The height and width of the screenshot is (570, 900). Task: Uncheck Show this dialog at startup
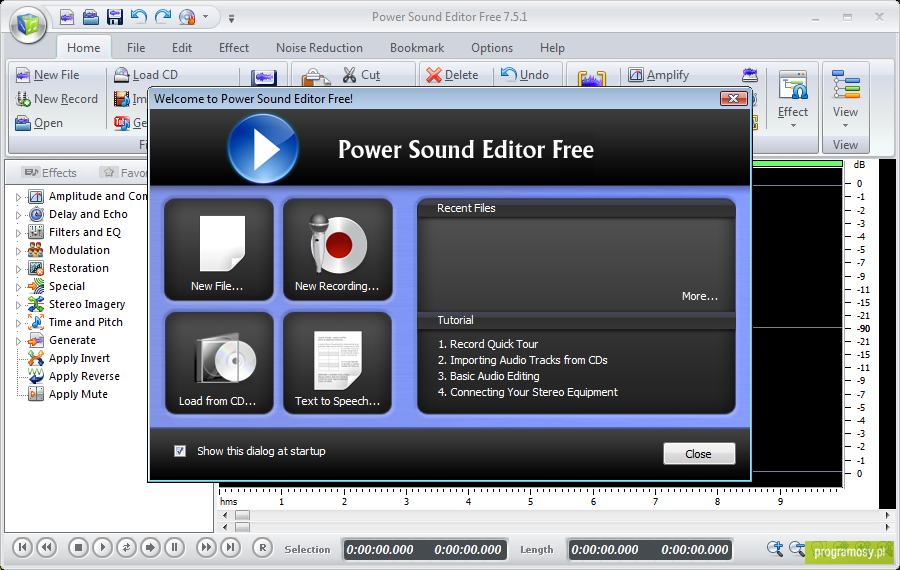coord(180,451)
